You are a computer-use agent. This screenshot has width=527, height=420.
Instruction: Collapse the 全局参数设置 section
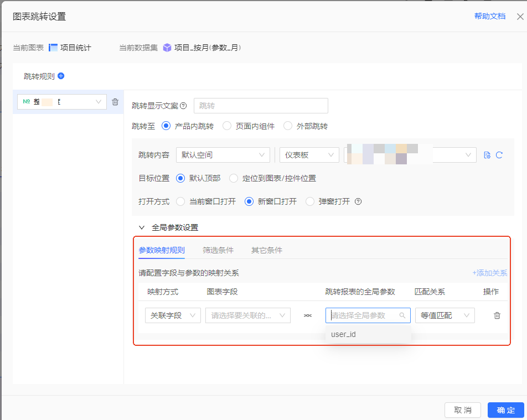pos(142,227)
